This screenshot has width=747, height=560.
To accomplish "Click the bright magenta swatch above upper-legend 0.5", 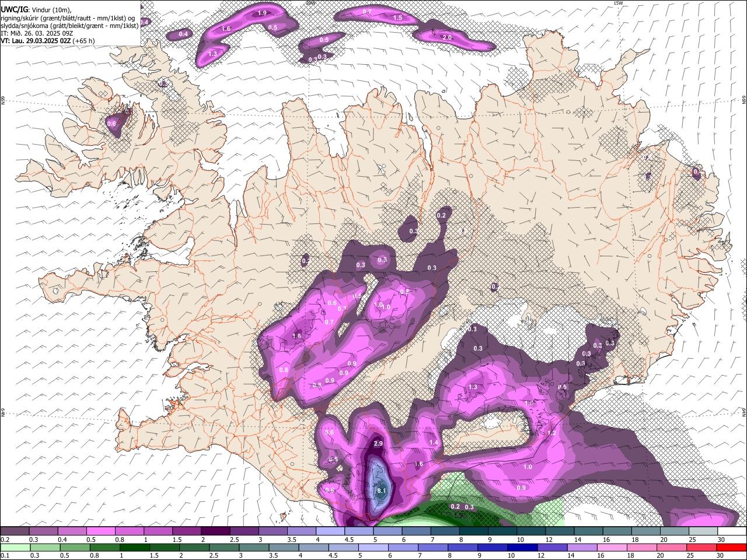I will (100, 531).
